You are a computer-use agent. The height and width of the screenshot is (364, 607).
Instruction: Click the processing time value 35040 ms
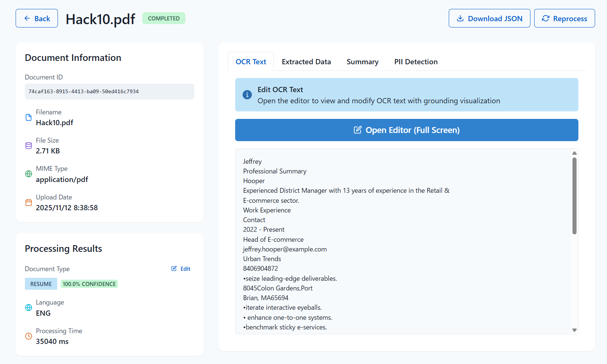point(52,341)
